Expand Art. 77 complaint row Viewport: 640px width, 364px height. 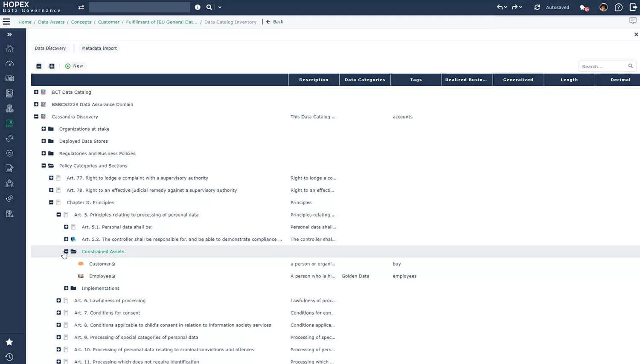51,178
